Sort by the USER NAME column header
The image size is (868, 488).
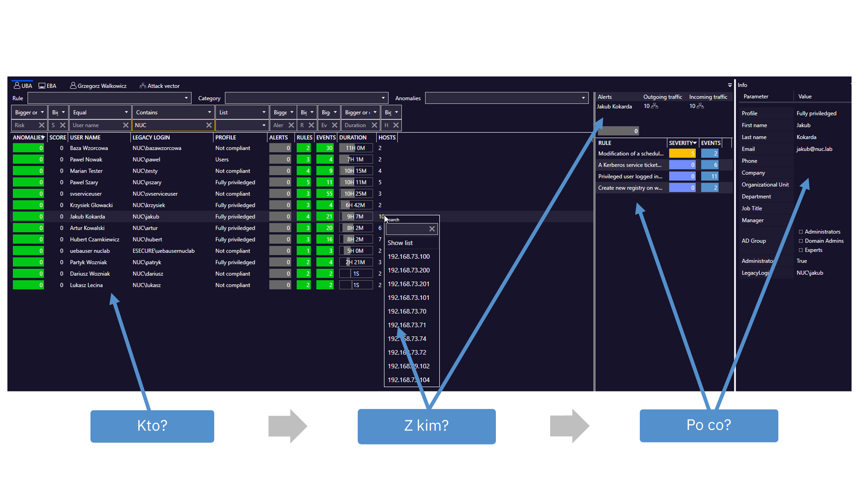85,137
